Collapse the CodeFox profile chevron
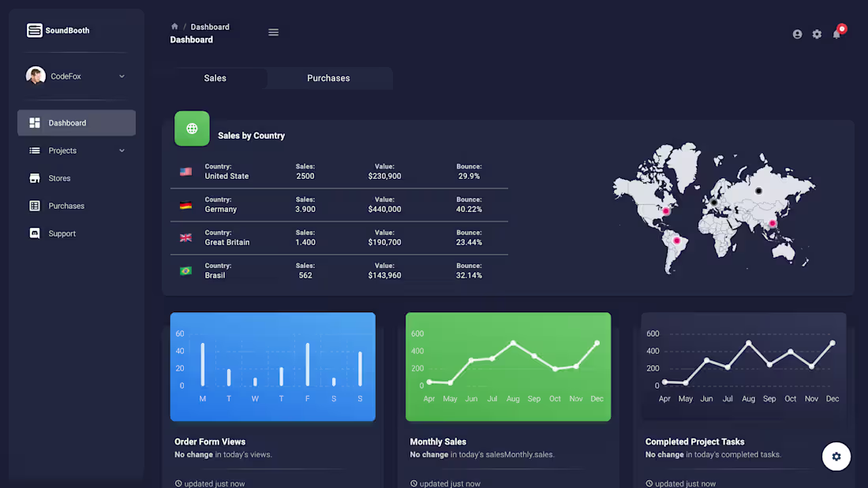Screen dimensions: 868x488 coord(122,76)
